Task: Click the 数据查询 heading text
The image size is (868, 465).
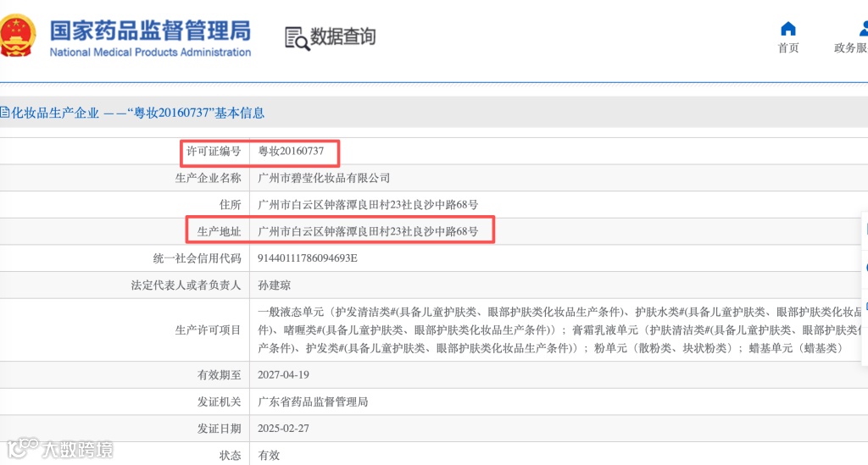Action: click(342, 36)
